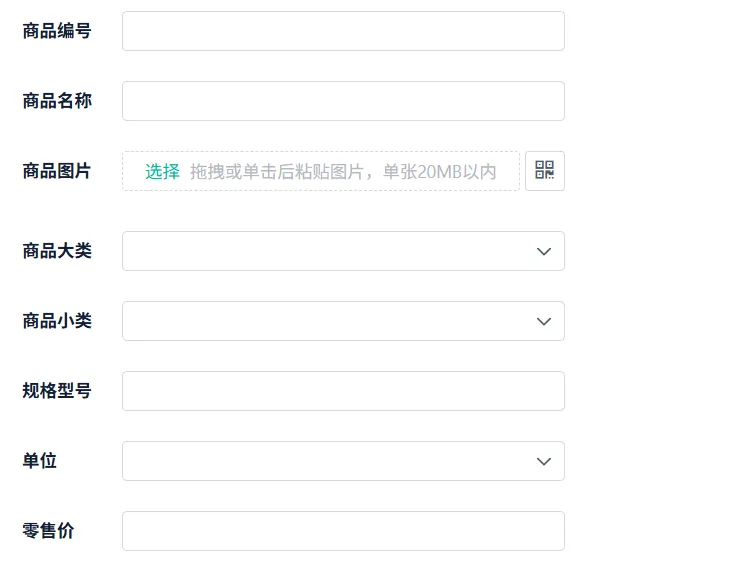The width and height of the screenshot is (739, 585).
Task: Open the 商品小类 dropdown chevron
Action: pyautogui.click(x=544, y=321)
